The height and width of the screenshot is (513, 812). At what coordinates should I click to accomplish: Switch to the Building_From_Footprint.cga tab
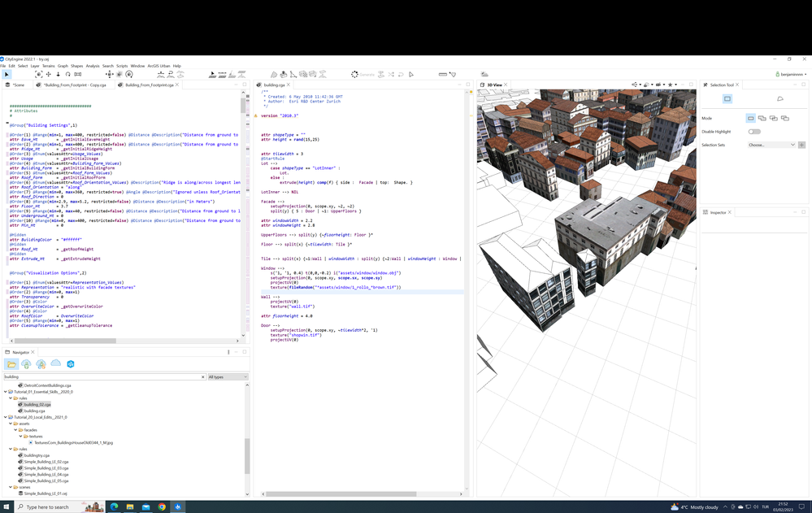pyautogui.click(x=149, y=85)
